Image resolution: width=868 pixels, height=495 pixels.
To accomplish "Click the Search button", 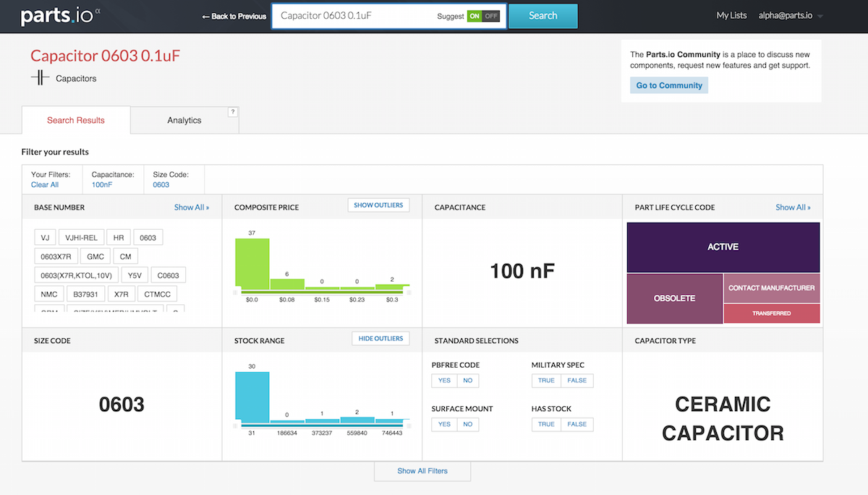I will coord(542,16).
